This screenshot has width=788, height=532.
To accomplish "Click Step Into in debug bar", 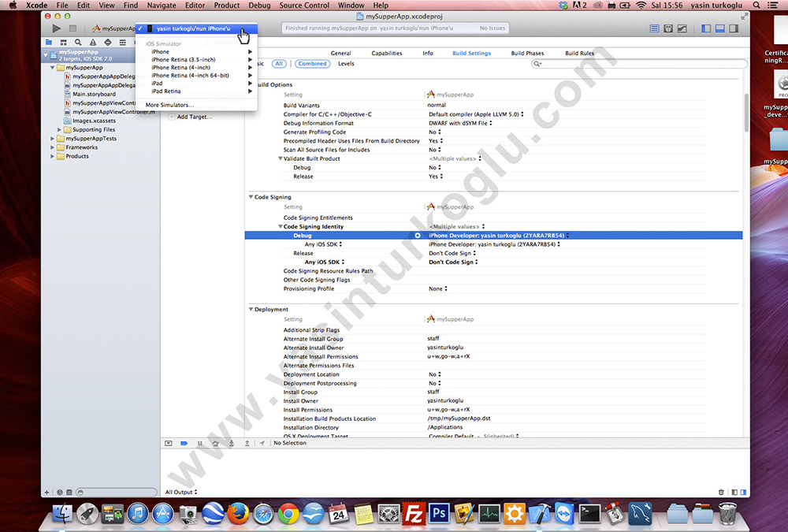I will (231, 443).
